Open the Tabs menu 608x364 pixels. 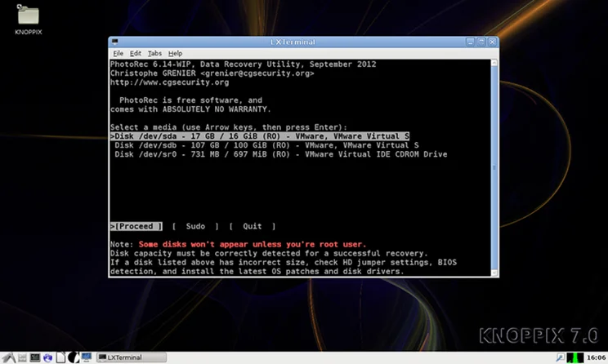pos(154,53)
